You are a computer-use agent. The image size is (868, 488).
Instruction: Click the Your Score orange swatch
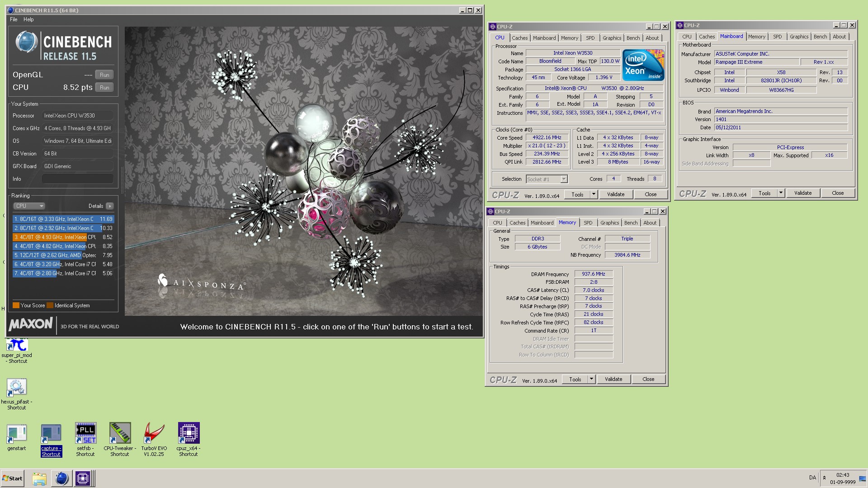[16, 305]
